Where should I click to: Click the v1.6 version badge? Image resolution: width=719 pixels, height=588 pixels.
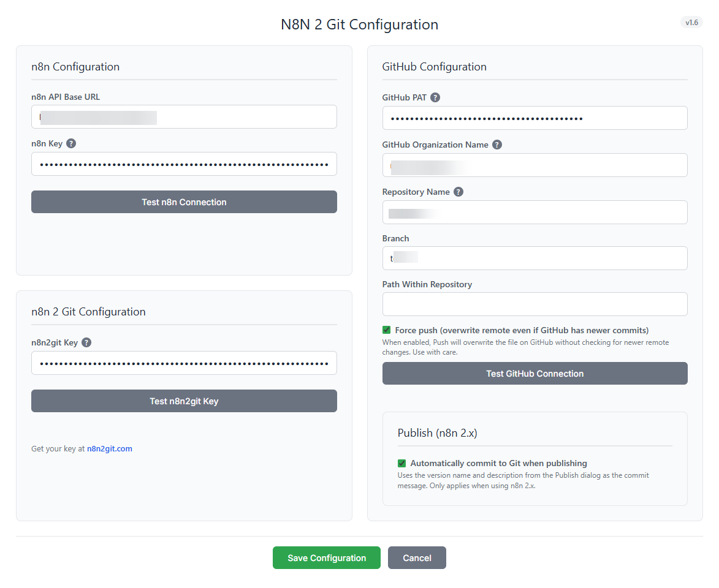click(x=691, y=22)
